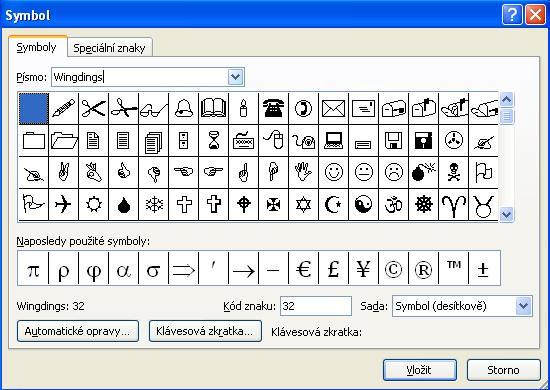The image size is (550, 390).
Task: Pick recently used plus-minus symbol
Action: tap(483, 268)
